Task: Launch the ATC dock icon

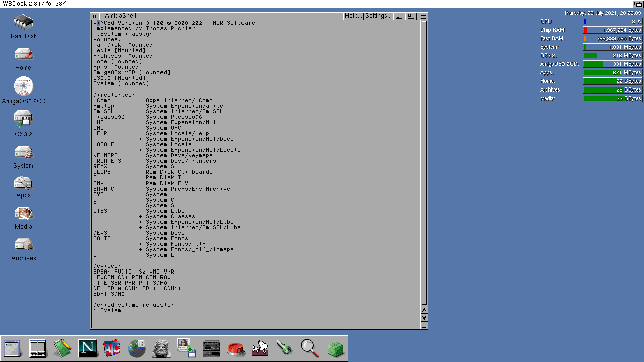Action: pyautogui.click(x=112, y=348)
